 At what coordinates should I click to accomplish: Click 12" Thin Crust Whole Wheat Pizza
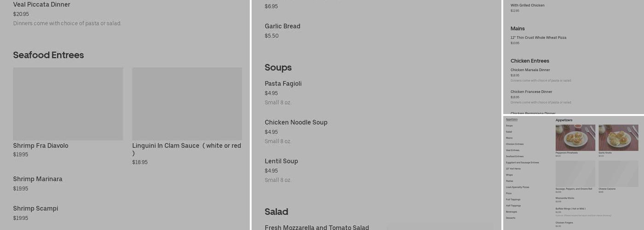[x=538, y=38]
